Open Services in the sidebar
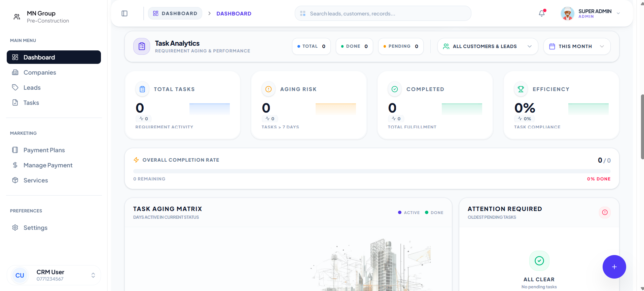644x291 pixels. tap(54, 180)
